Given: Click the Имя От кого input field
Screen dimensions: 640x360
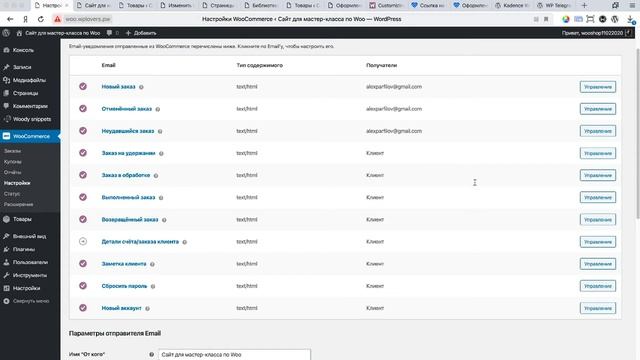Looking at the screenshot, I should [234, 354].
